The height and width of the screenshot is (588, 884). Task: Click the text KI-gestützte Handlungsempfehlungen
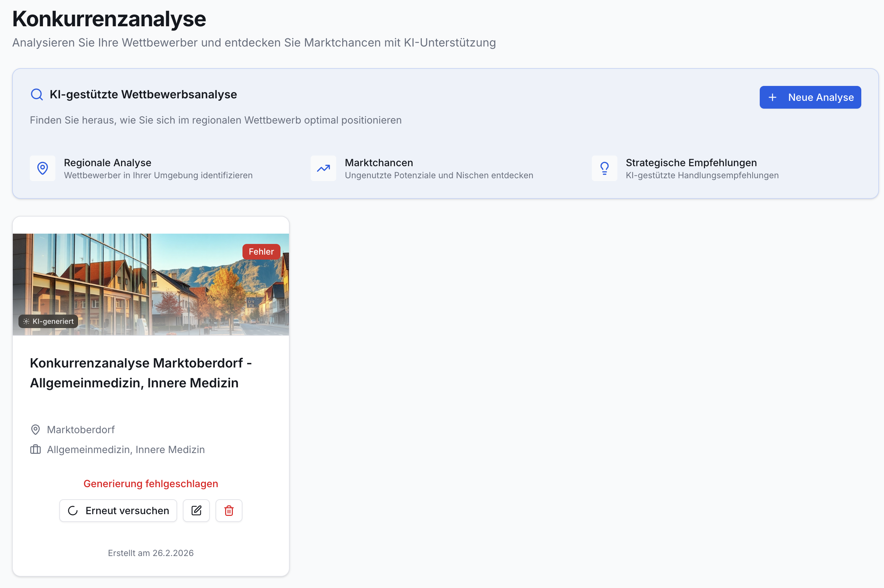pyautogui.click(x=702, y=175)
